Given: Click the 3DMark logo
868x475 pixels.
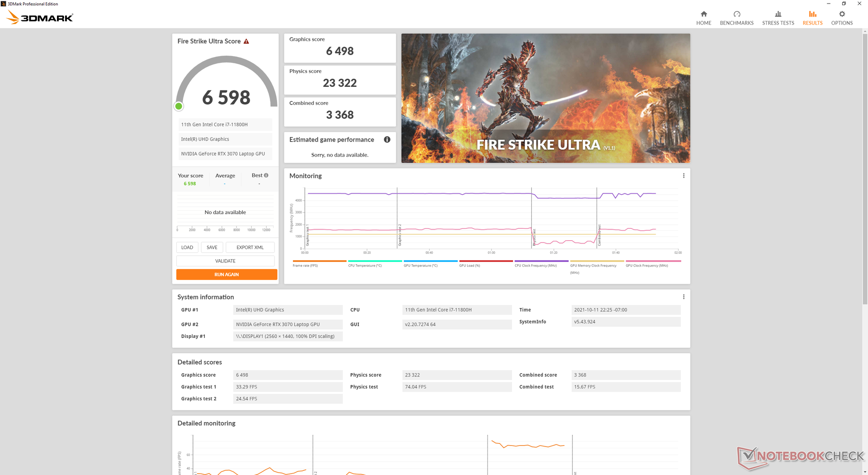Looking at the screenshot, I should 40,18.
